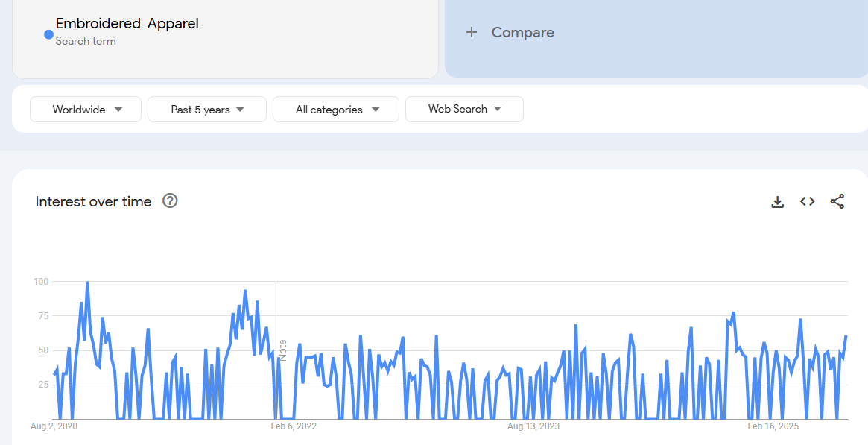Select the Feb 16, 2025 axis label

click(x=773, y=426)
